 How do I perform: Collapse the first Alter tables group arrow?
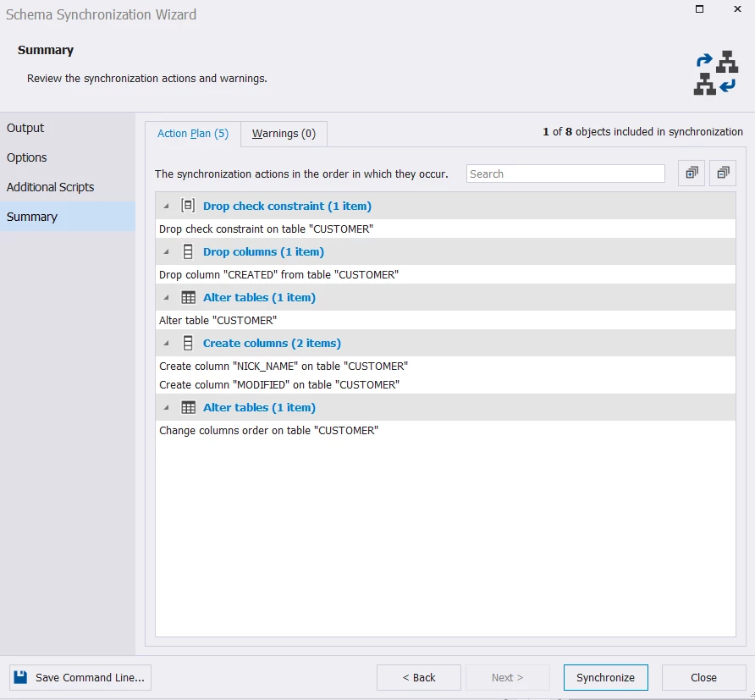[166, 298]
